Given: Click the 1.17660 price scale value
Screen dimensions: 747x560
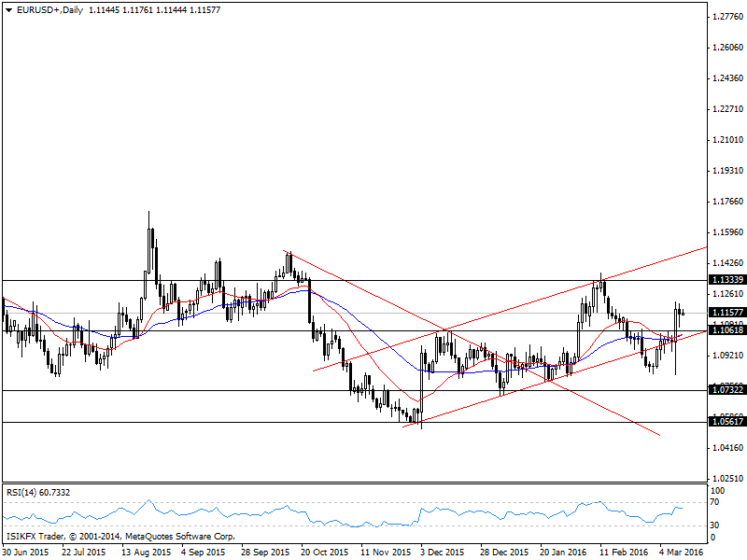Looking at the screenshot, I should pos(727,202).
